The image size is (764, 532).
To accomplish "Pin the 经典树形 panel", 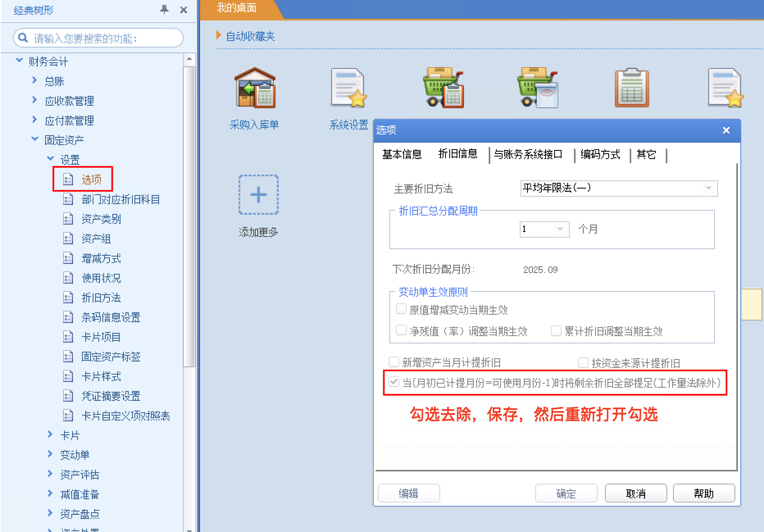I will pyautogui.click(x=164, y=9).
